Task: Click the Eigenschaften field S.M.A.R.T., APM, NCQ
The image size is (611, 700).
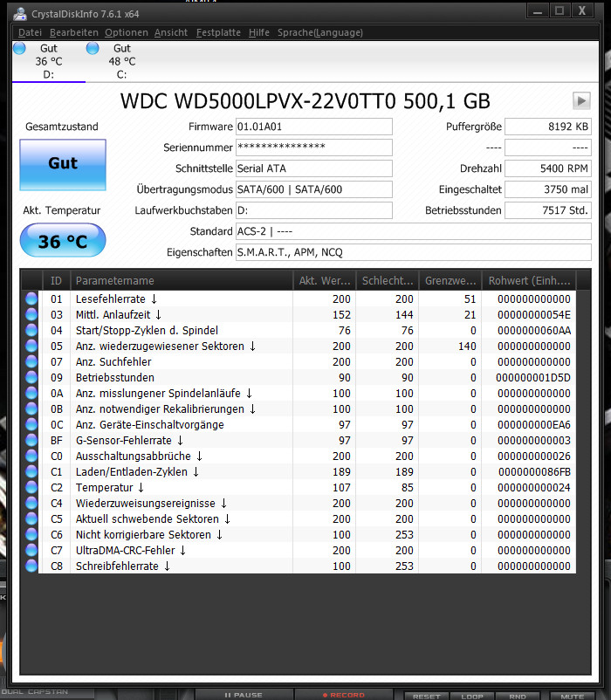Action: click(413, 252)
